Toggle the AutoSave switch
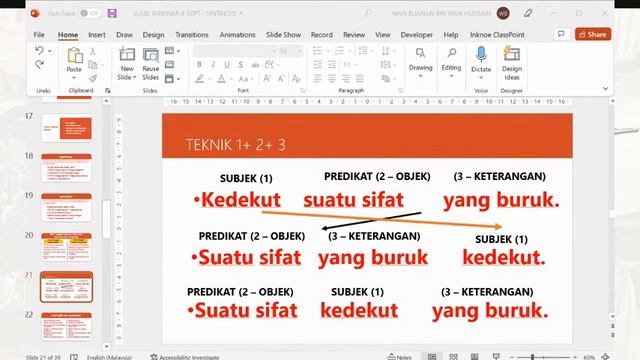Viewport: 640px width, 360px height. click(x=90, y=13)
